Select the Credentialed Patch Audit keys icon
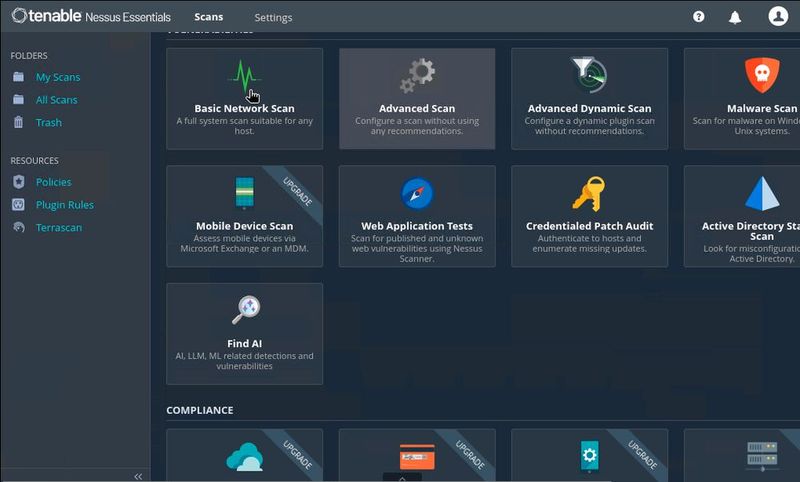Screen dimensions: 800x482 [589, 193]
